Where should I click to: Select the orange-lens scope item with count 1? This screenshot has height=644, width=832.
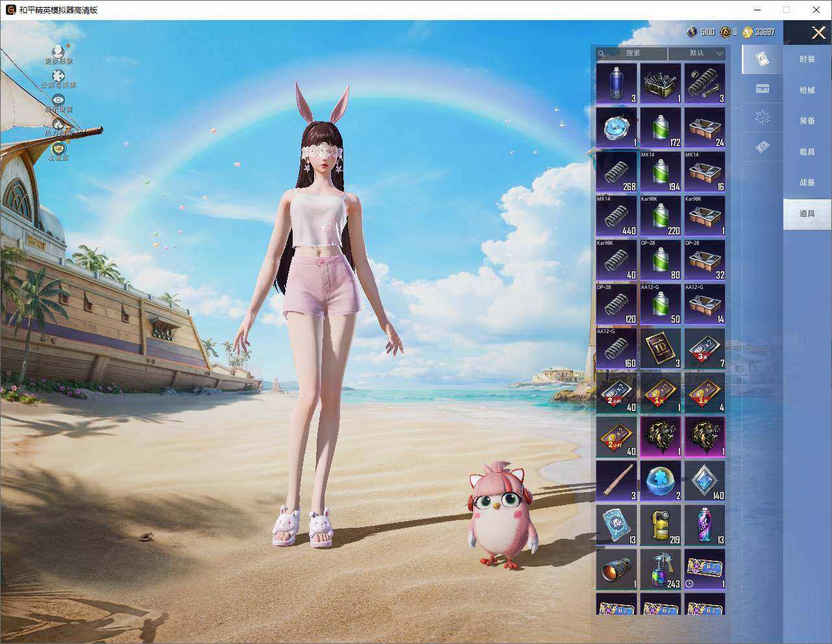[x=617, y=569]
